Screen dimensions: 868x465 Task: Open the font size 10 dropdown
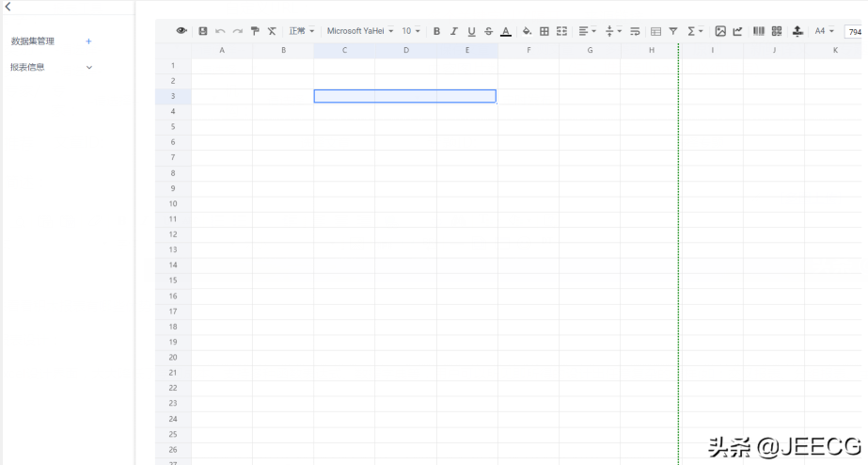pyautogui.click(x=411, y=31)
